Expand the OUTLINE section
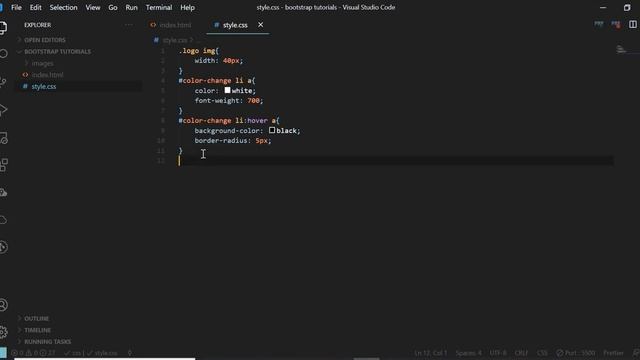This screenshot has height=360, width=640. [x=36, y=318]
